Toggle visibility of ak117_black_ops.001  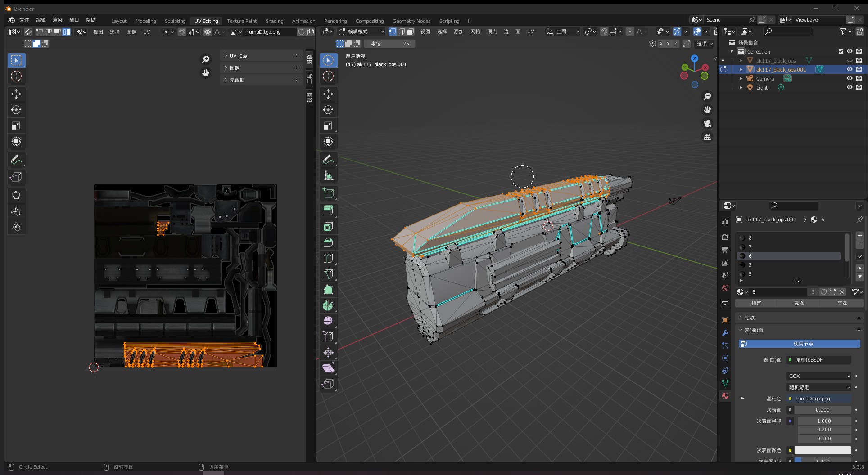pos(850,69)
